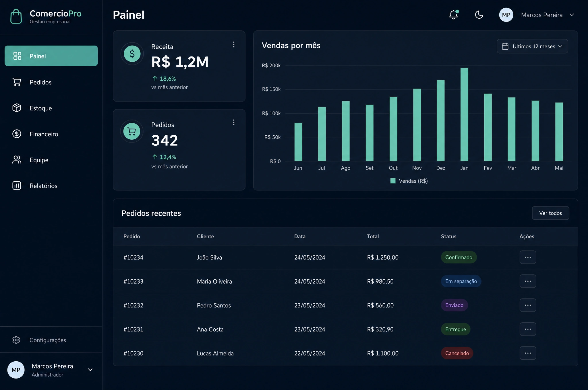Viewport: 588px width, 390px height.
Task: Open the Receita card three-dot menu
Action: 234,44
